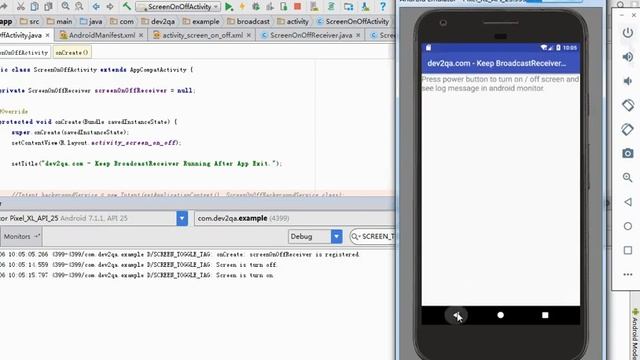Click the emulator sidebar Overview square icon
The height and width of the screenshot is (360, 640).
628,250
